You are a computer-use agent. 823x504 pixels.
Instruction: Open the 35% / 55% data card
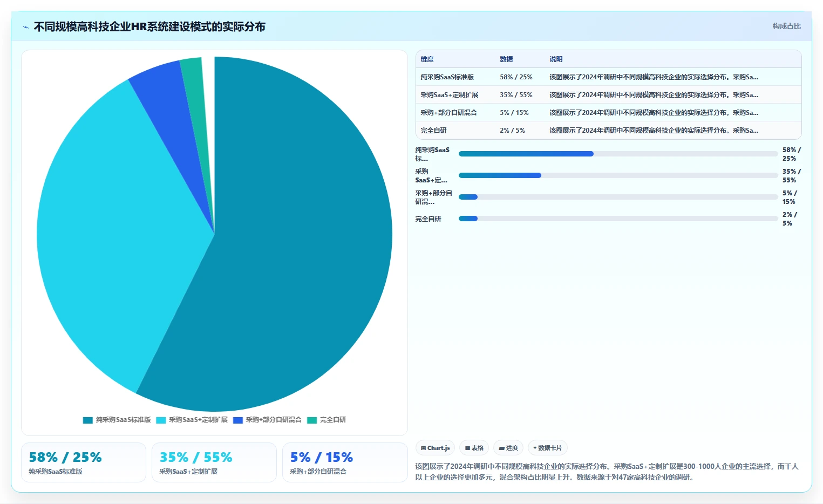(214, 462)
